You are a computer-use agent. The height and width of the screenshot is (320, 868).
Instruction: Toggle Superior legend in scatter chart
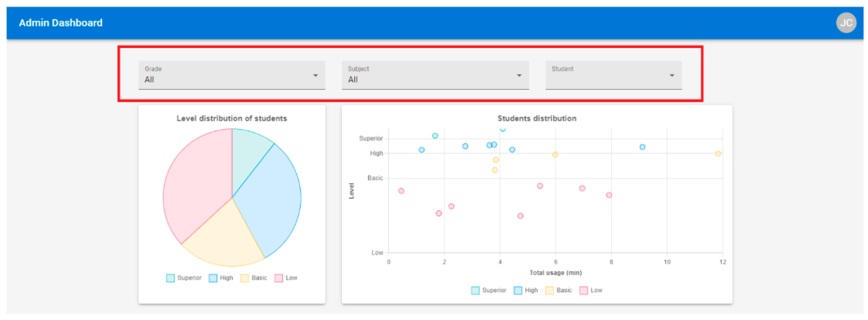(489, 290)
